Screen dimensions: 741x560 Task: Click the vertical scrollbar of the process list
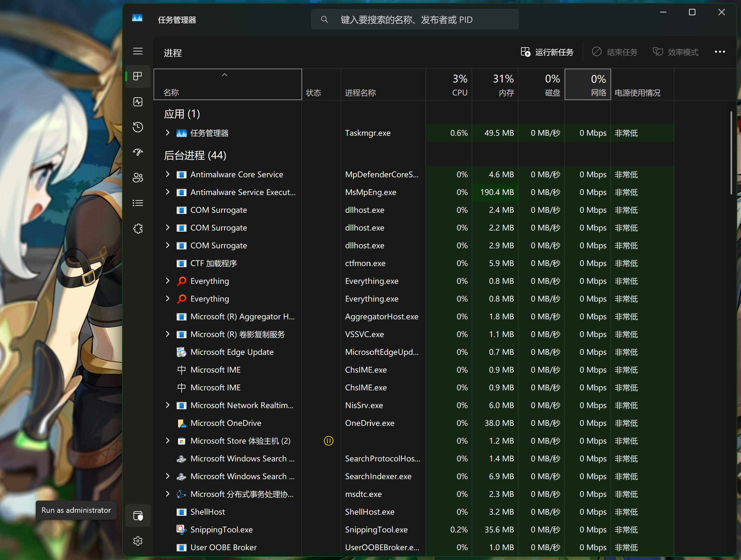(x=731, y=153)
